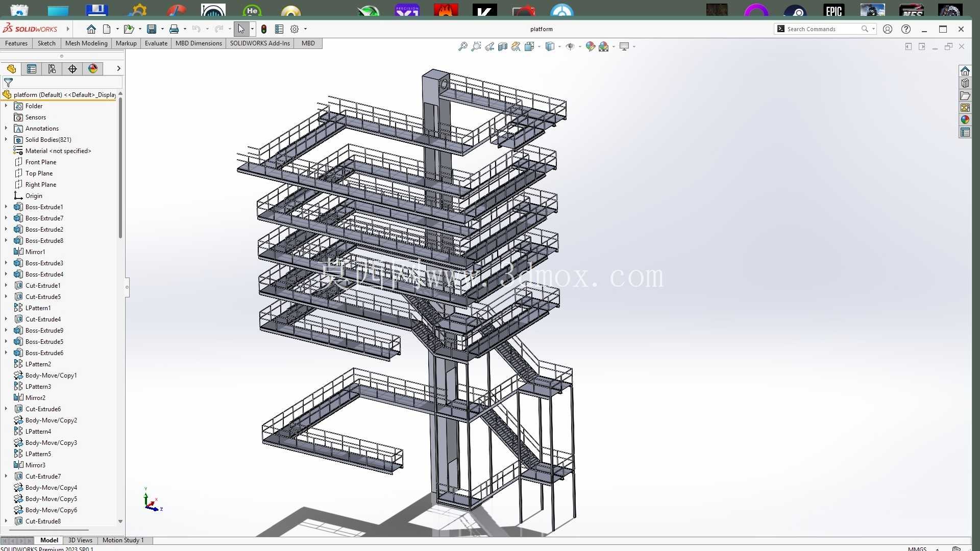Select the Mirror1 feature in tree
The image size is (980, 551).
pyautogui.click(x=35, y=252)
